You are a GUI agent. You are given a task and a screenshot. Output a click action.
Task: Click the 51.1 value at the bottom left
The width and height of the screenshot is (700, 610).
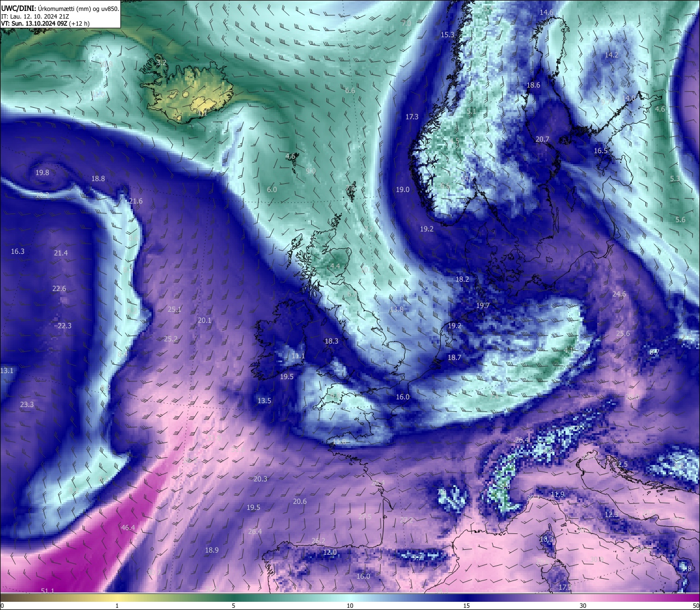48,591
